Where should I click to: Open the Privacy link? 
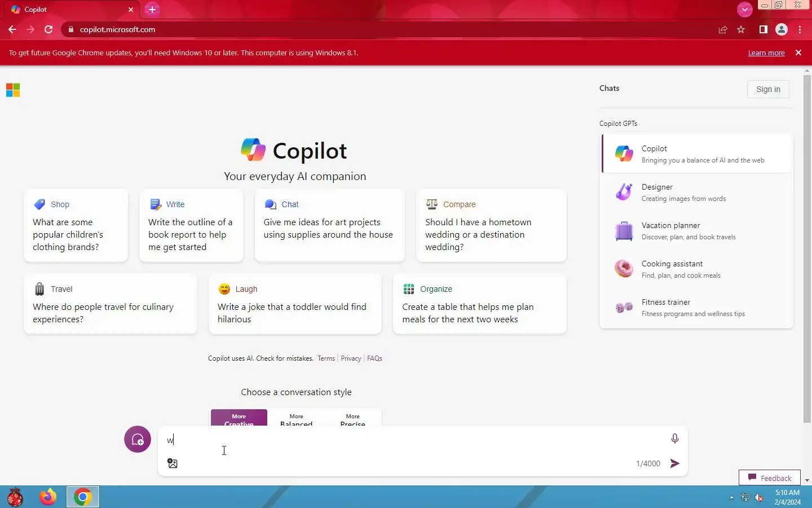click(x=351, y=358)
